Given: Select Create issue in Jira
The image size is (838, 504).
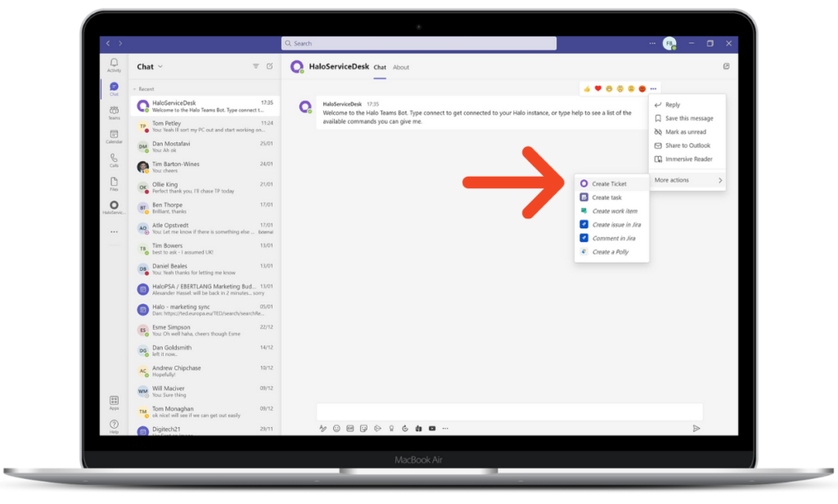Looking at the screenshot, I should pos(611,224).
